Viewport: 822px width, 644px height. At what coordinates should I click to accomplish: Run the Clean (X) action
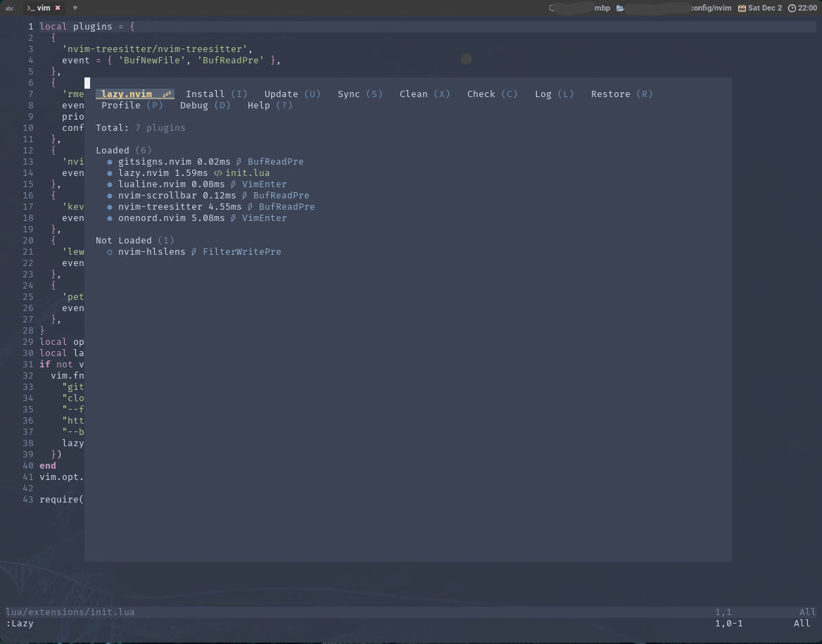[424, 94]
